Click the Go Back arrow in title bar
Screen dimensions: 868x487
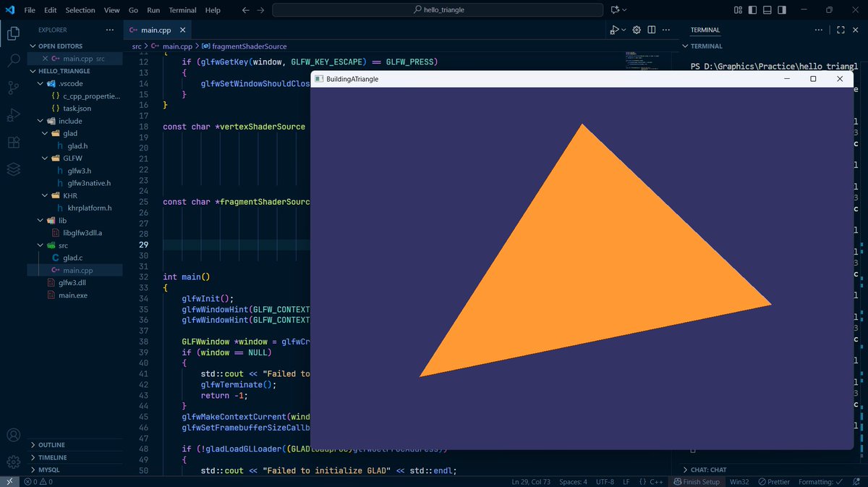[244, 10]
